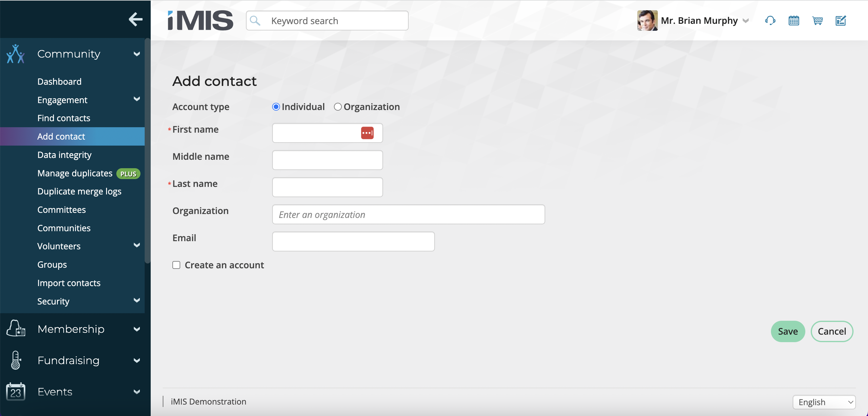Screen dimensions: 868x416
Task: Click the Save button
Action: coord(788,331)
